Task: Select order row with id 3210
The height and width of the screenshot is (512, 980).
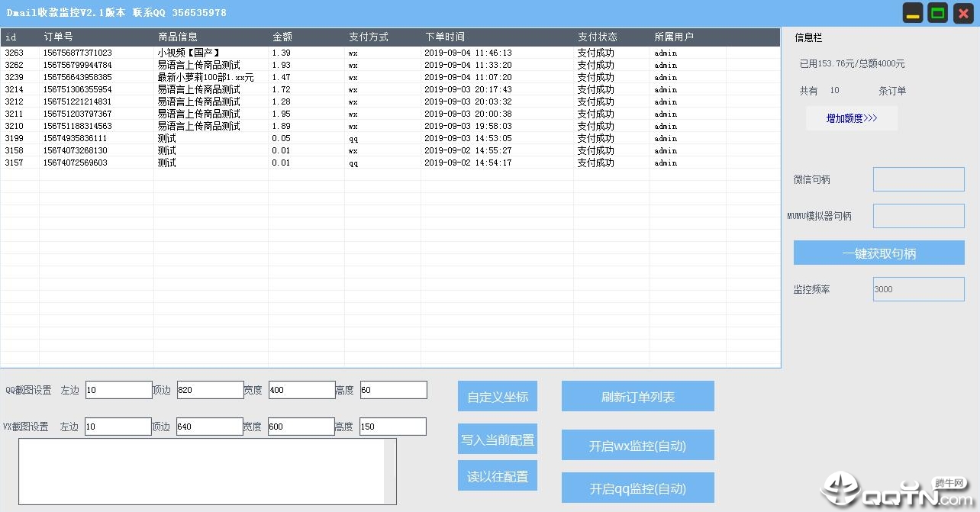Action: point(390,126)
